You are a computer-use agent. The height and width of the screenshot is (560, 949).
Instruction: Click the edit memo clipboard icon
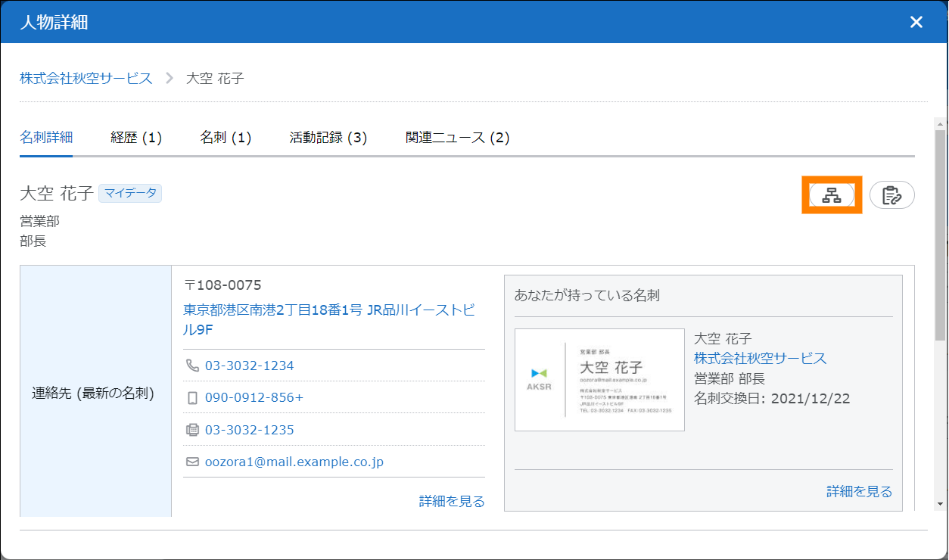892,195
